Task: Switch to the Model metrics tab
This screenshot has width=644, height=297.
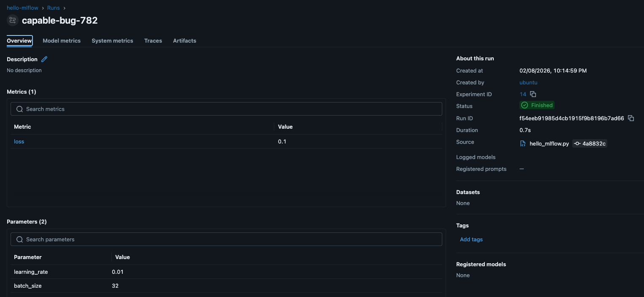Action: (61, 40)
